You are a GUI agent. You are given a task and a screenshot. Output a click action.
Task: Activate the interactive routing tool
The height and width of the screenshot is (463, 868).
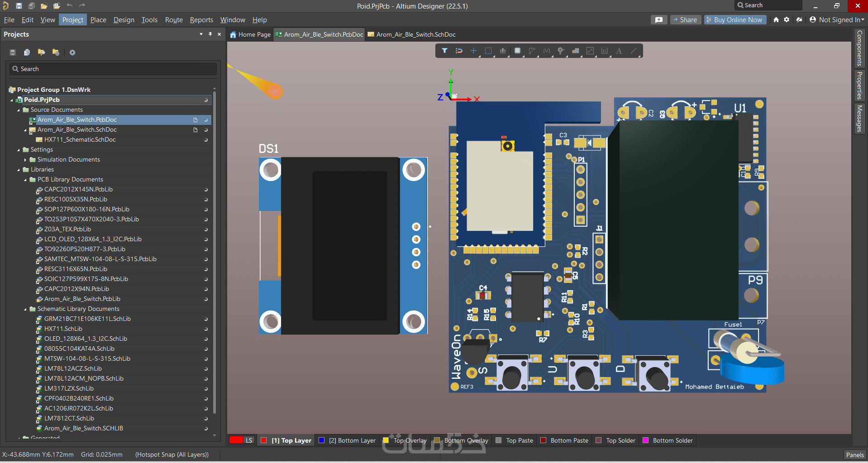click(532, 51)
